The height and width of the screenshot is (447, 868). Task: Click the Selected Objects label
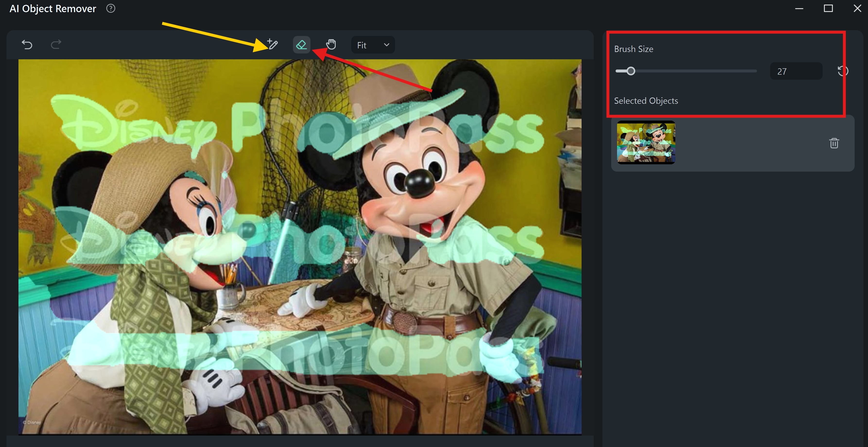pyautogui.click(x=646, y=101)
